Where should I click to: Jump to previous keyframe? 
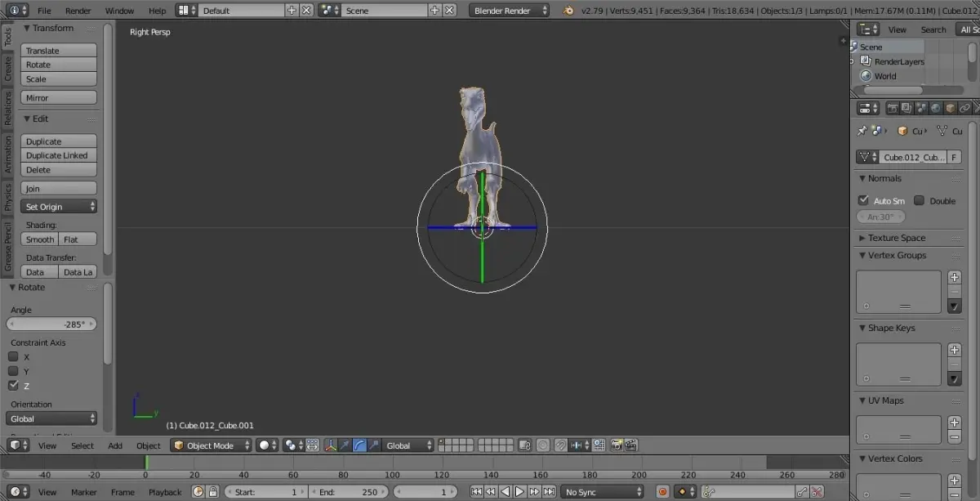coord(490,492)
